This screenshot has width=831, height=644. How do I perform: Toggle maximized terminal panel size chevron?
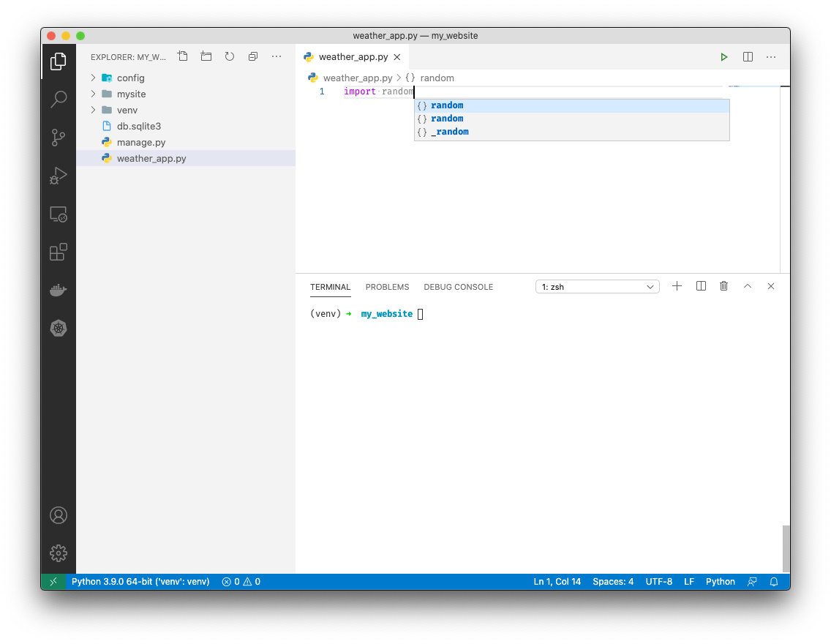pyautogui.click(x=748, y=287)
